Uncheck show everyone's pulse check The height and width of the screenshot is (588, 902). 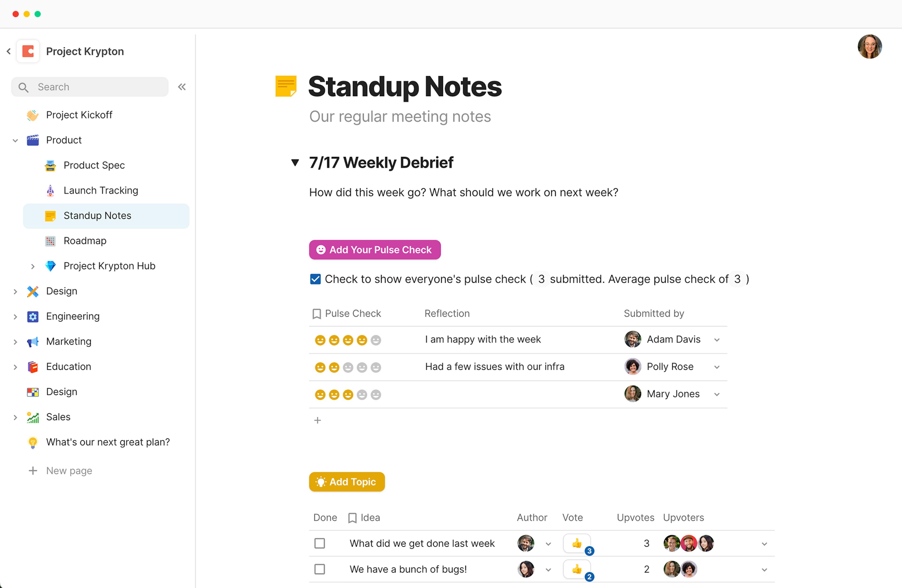[x=315, y=279]
